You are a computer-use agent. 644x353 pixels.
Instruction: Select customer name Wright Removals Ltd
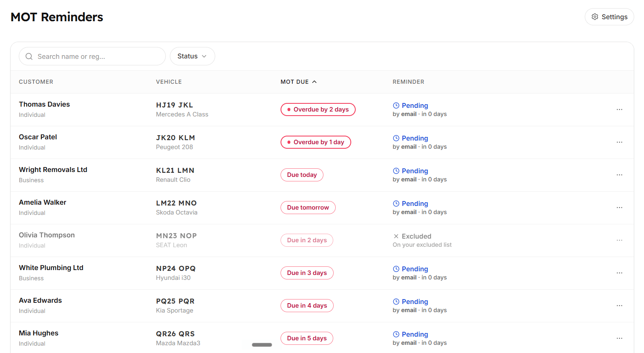click(53, 170)
